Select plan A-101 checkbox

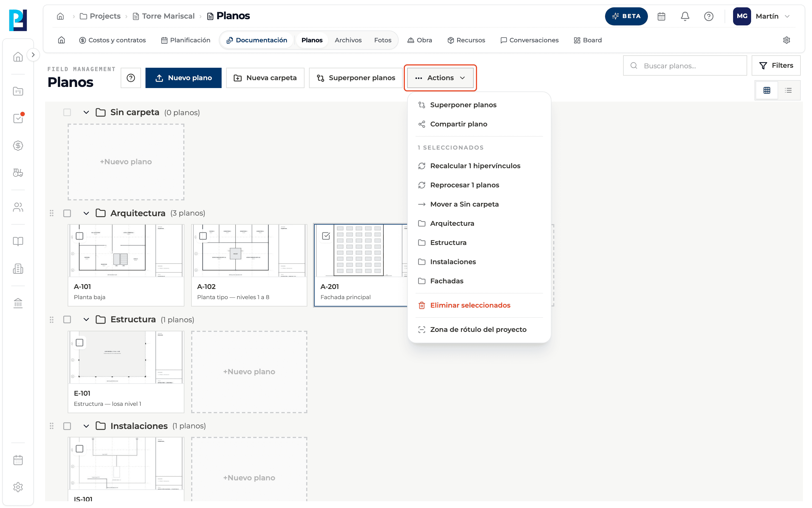coord(80,236)
